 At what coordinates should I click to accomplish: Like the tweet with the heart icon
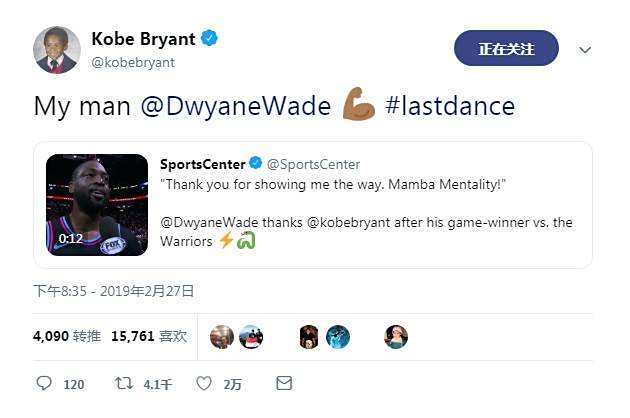[x=204, y=383]
